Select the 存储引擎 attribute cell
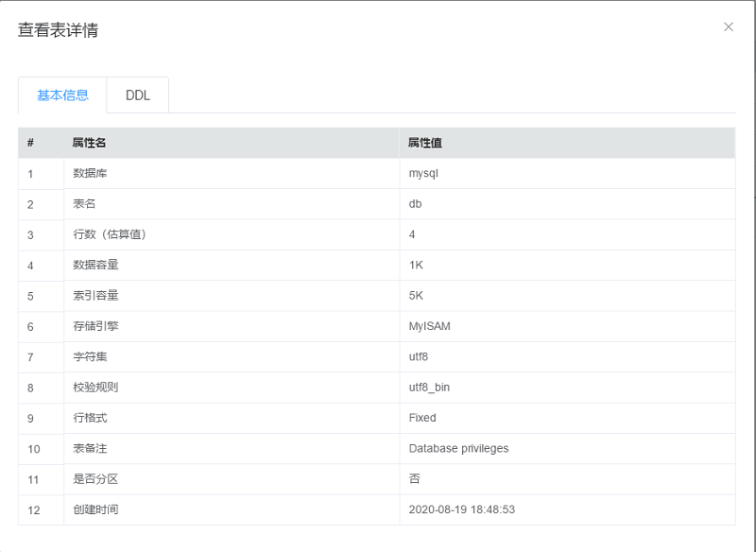Screen dimensions: 756x552 click(232, 326)
